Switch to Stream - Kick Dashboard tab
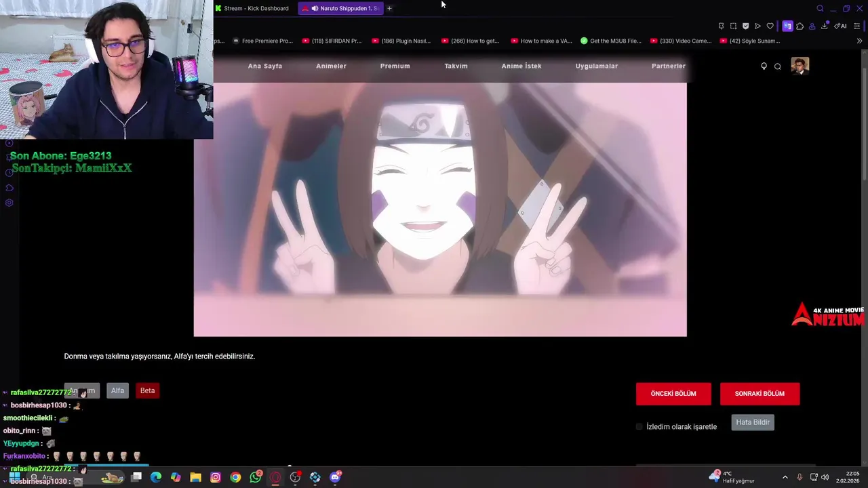Viewport: 868px width, 488px height. (x=252, y=8)
